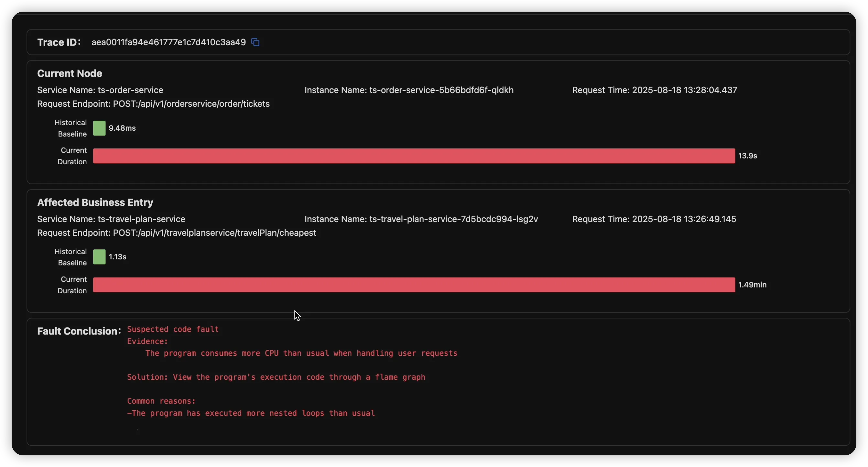Click the Current Node red duration bar
This screenshot has width=868, height=467.
tap(414, 156)
